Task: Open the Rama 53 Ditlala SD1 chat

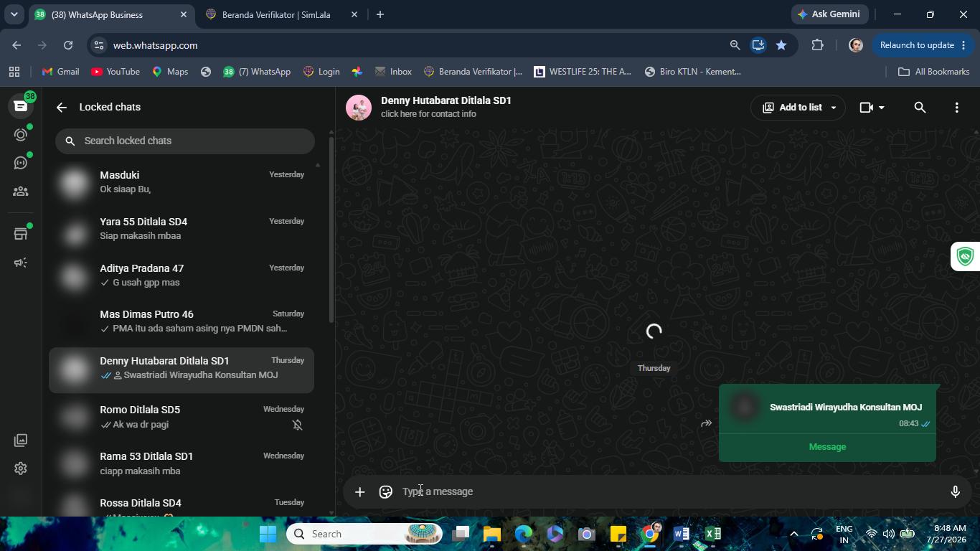Action: pos(182,463)
